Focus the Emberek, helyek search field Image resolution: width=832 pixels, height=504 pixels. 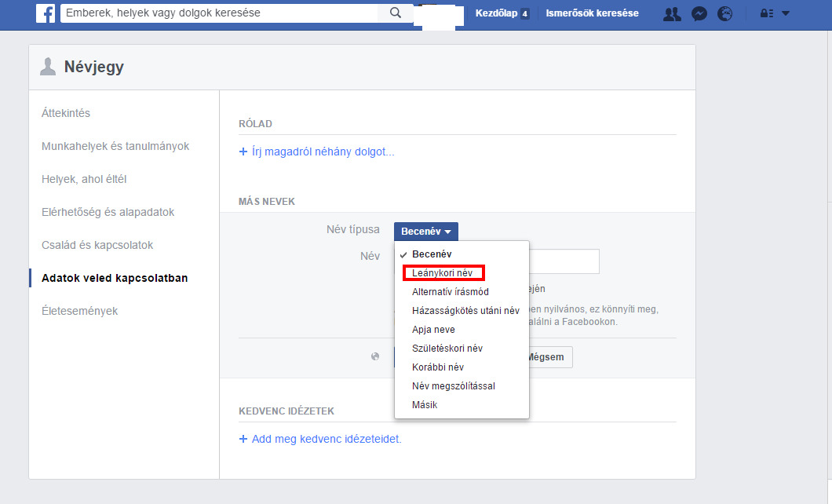pyautogui.click(x=219, y=13)
